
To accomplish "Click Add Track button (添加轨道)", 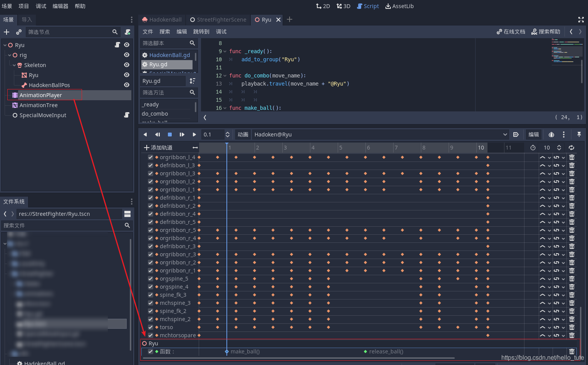I will tap(158, 148).
